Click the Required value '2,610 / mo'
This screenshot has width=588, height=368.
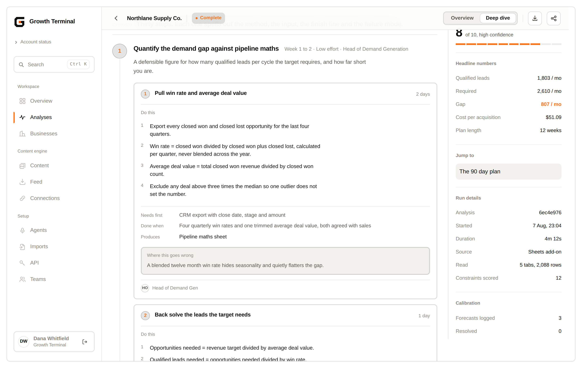click(x=549, y=91)
